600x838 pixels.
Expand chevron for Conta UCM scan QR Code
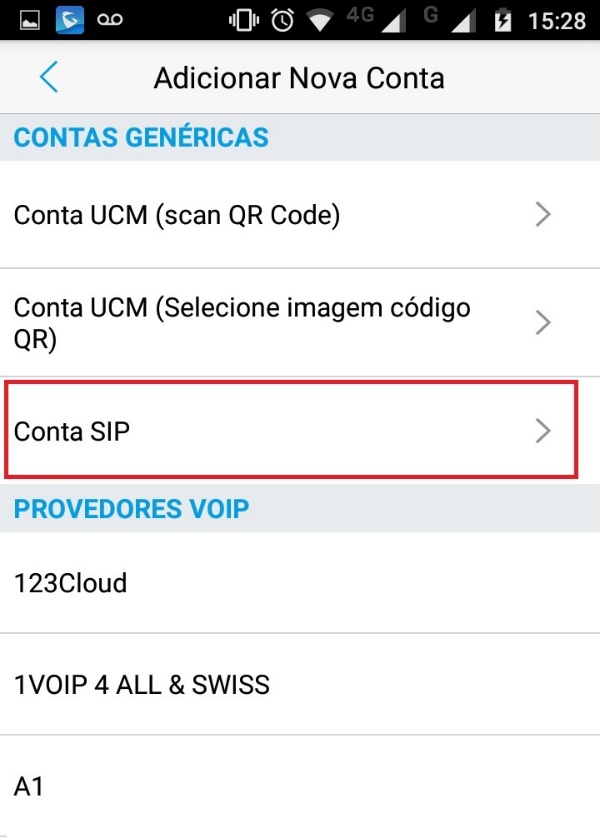[543, 214]
